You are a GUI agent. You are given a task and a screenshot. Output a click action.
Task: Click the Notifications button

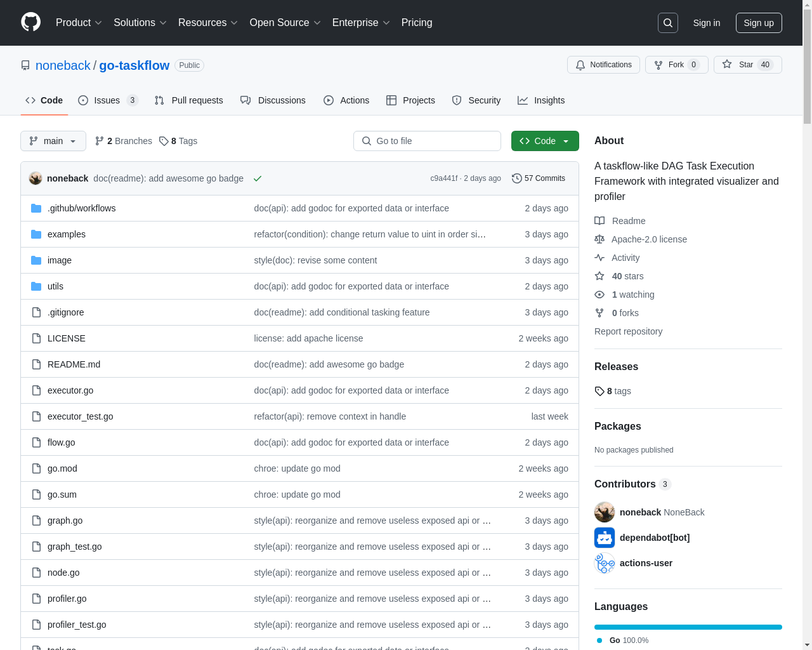tap(603, 65)
